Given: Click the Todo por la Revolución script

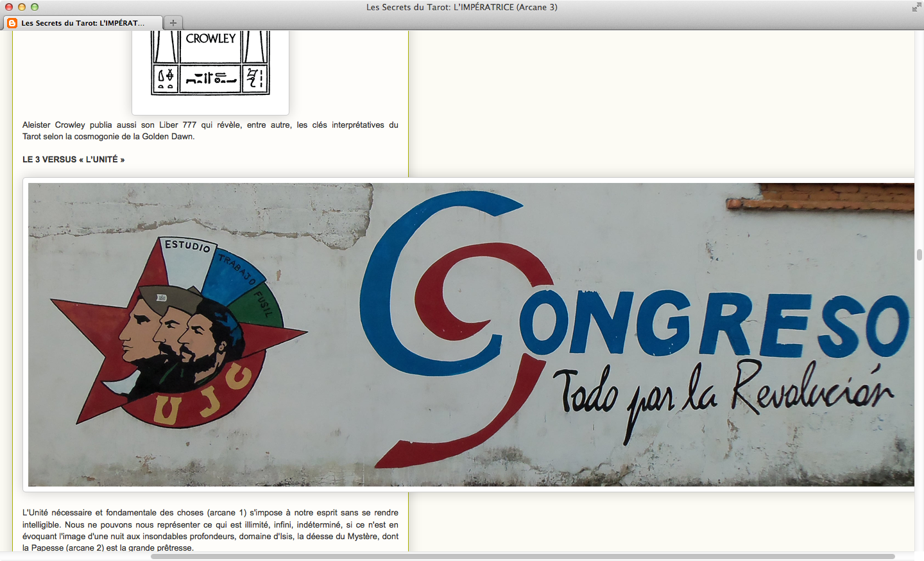Looking at the screenshot, I should [x=725, y=392].
